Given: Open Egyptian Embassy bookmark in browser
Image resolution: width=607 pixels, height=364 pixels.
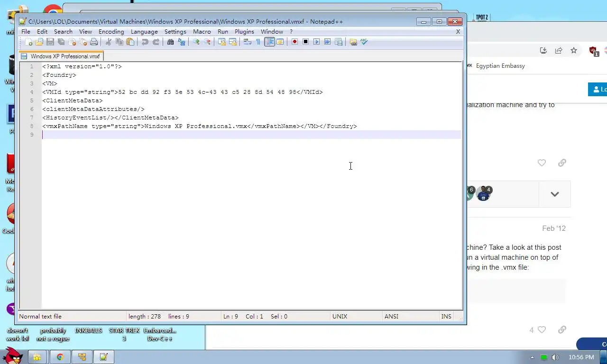Looking at the screenshot, I should 500,66.
